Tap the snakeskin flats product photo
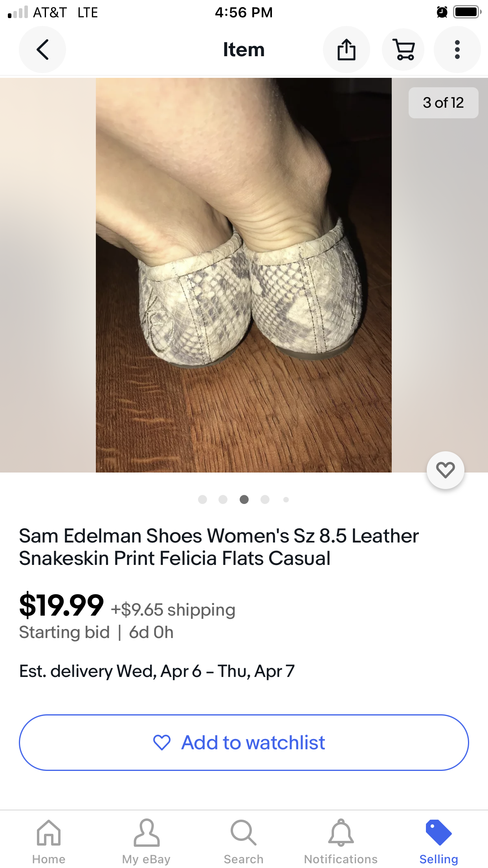The image size is (488, 868). [244, 275]
